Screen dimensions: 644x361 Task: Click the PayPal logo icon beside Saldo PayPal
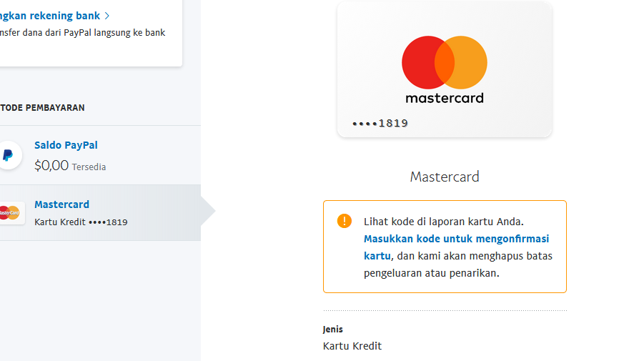[x=8, y=155]
